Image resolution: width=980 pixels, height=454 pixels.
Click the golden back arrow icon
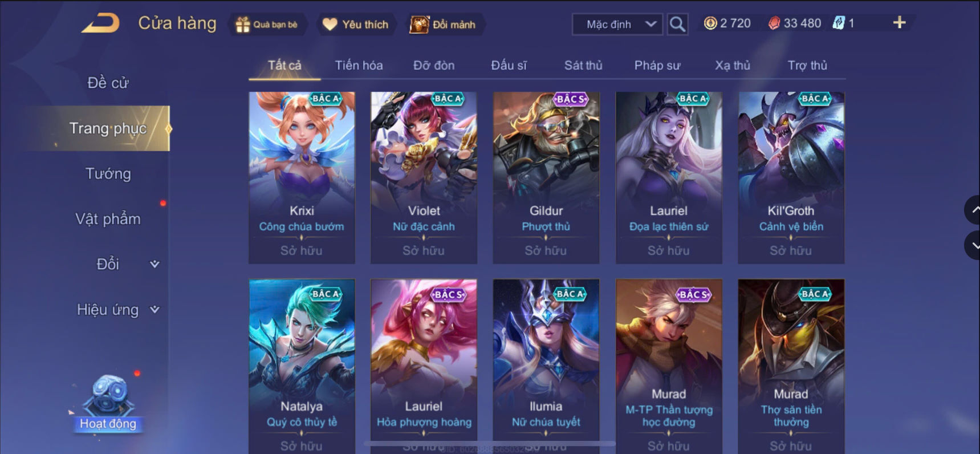[x=101, y=23]
